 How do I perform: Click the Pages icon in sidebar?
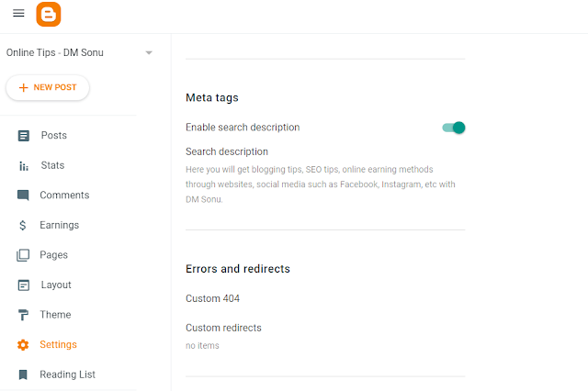point(23,255)
